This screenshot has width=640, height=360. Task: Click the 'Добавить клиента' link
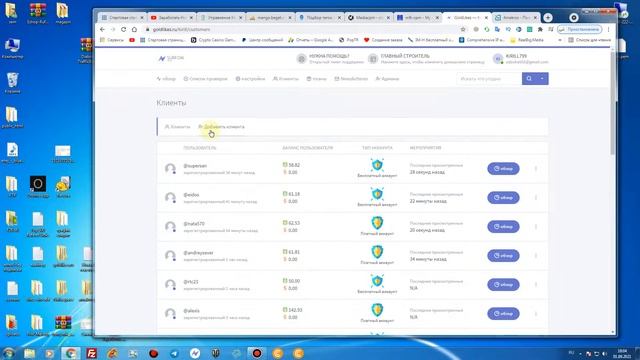pyautogui.click(x=221, y=127)
